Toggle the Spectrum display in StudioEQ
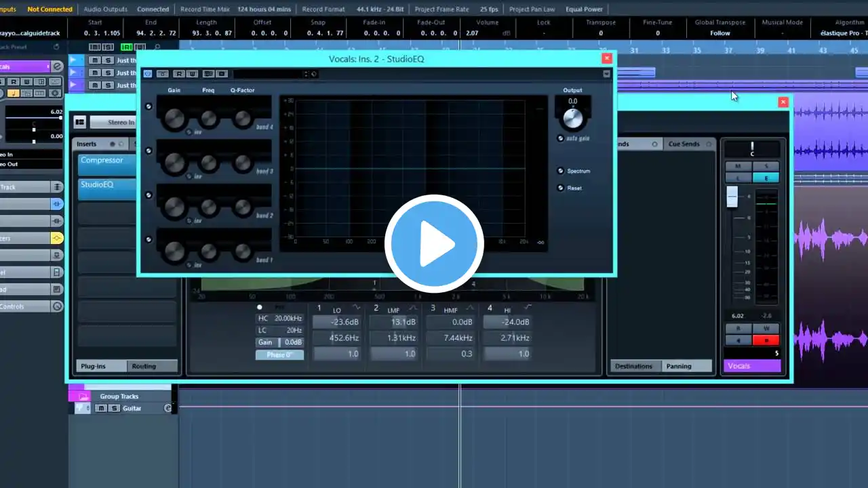 (561, 171)
